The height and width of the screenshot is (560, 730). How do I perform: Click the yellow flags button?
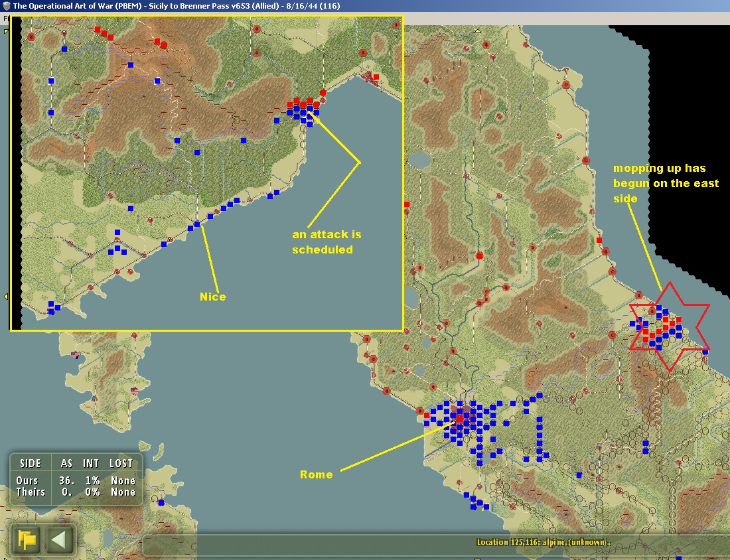(27, 540)
